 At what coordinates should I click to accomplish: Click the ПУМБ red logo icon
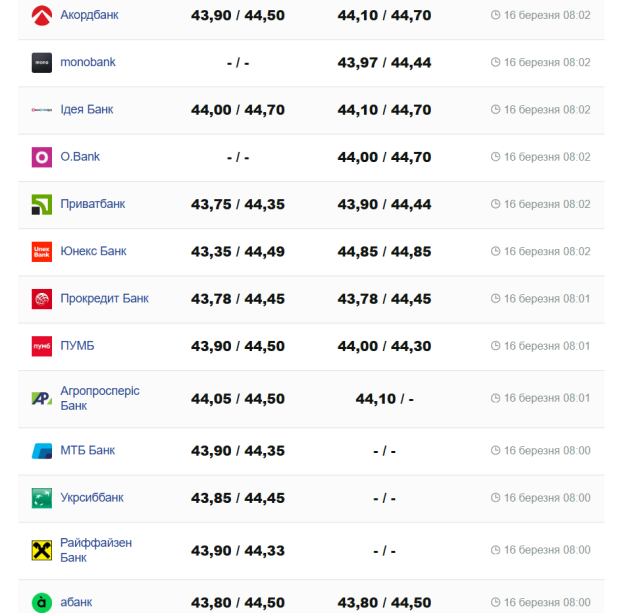coord(41,346)
